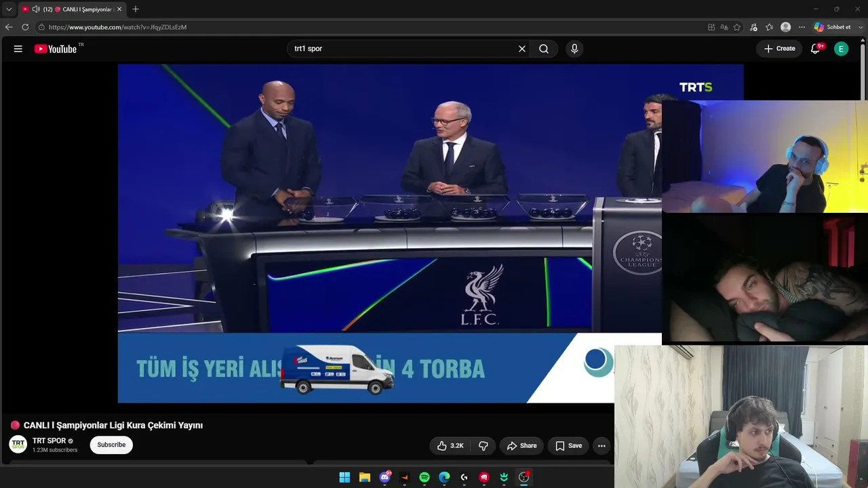Open a new browser tab

tap(136, 9)
